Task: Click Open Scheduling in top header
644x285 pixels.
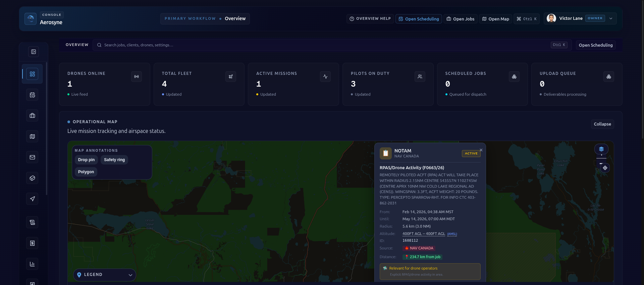Action: [x=419, y=19]
